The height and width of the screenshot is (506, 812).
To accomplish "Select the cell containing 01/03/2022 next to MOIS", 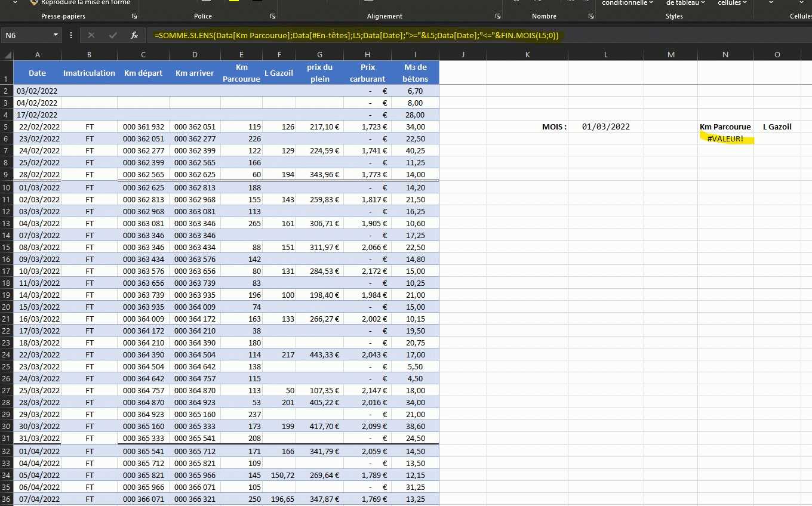I will (605, 126).
